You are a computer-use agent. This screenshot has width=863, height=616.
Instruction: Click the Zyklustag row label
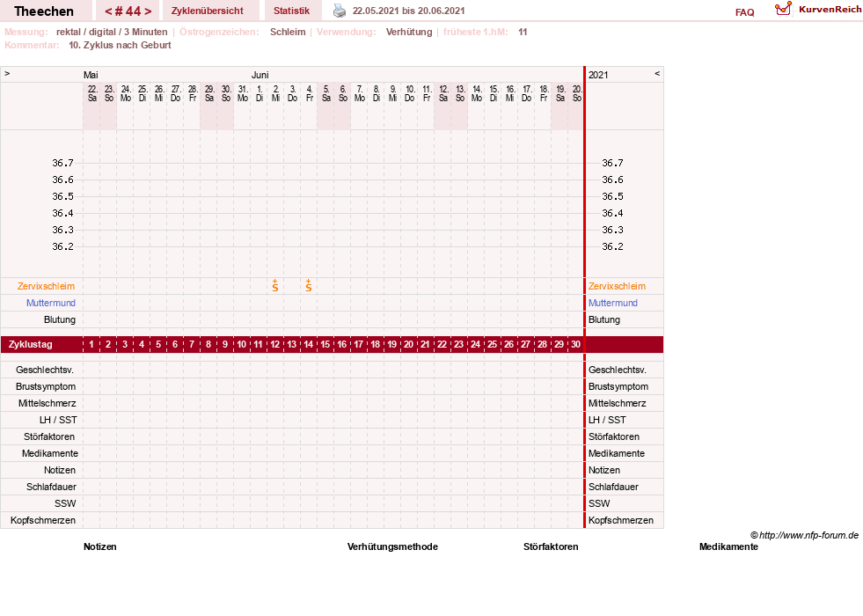pos(30,345)
